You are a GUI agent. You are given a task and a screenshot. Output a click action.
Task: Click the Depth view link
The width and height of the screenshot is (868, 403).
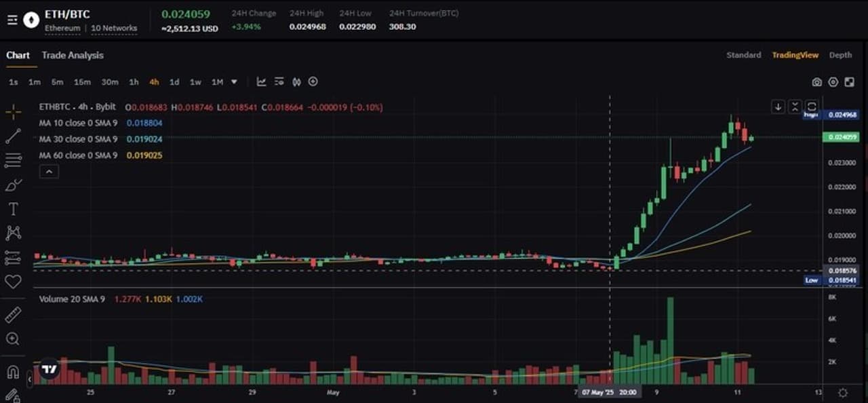840,55
